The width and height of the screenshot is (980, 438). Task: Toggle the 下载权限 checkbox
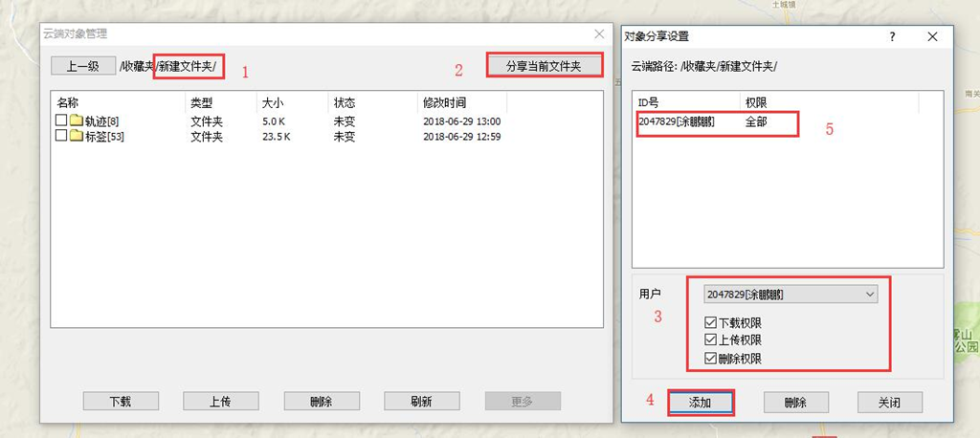[x=709, y=322]
